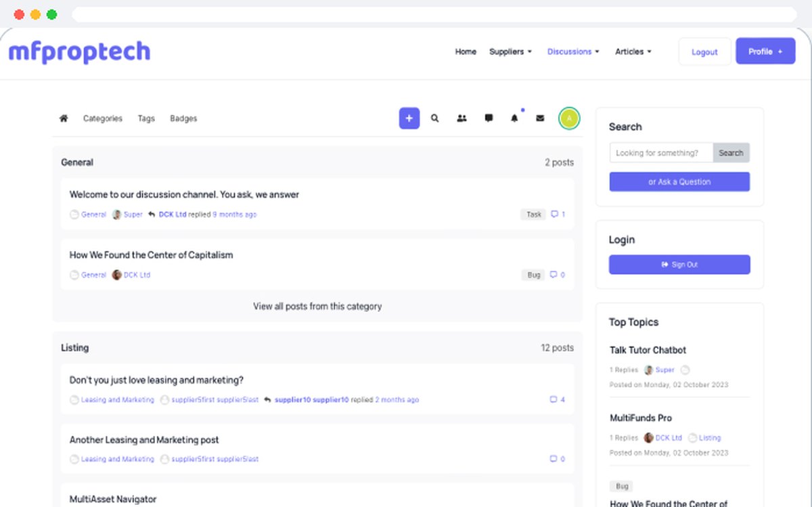Click the Bug tag on Capitalism post
Screen dimensions: 812x507
pos(534,275)
